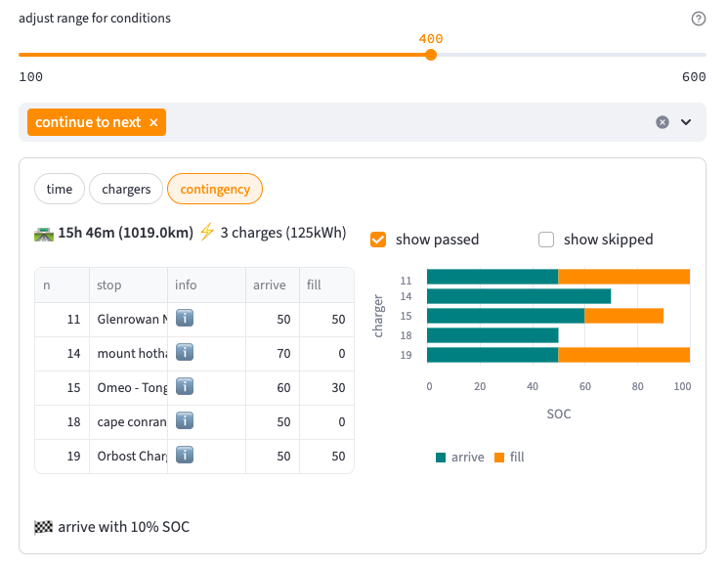The image size is (728, 569).
Task: Clear all selections with circle x icon
Action: click(x=662, y=122)
